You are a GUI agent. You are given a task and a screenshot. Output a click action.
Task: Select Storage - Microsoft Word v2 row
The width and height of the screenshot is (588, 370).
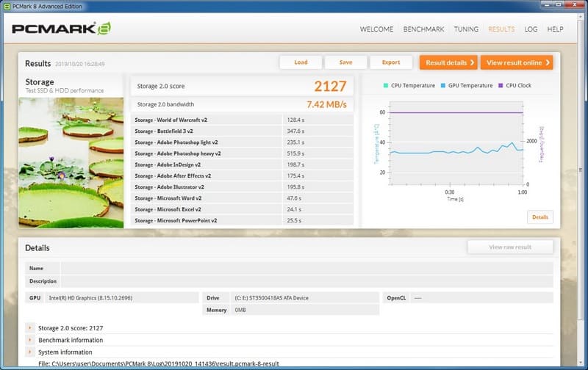point(243,198)
